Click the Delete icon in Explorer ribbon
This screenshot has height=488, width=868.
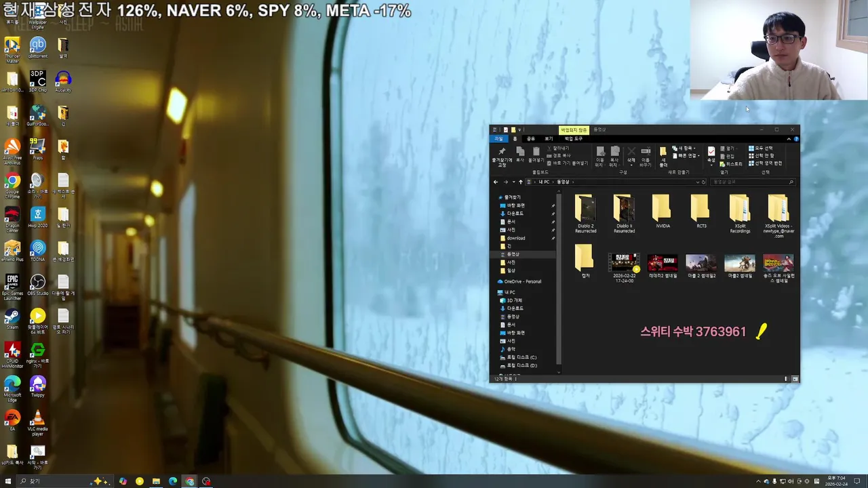pyautogui.click(x=631, y=155)
